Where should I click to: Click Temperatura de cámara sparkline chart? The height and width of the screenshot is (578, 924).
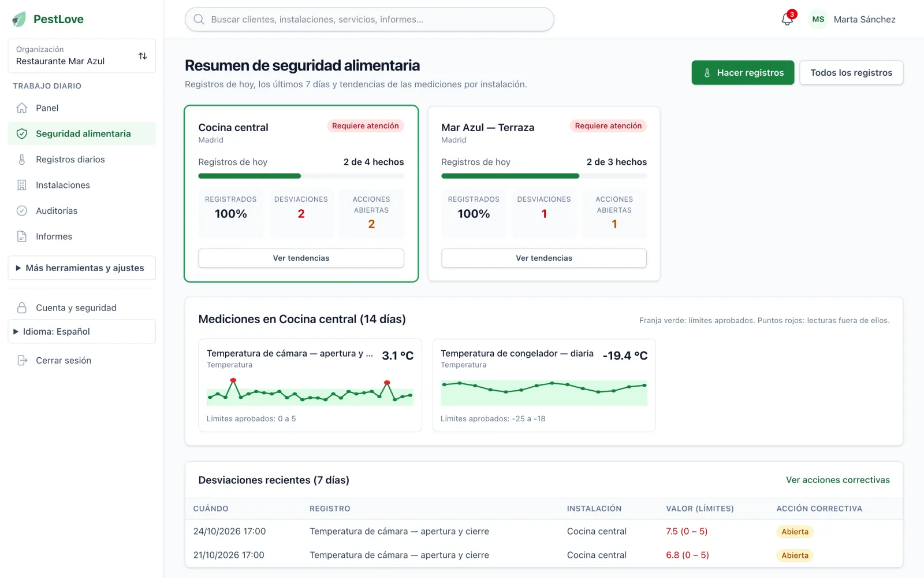point(310,391)
